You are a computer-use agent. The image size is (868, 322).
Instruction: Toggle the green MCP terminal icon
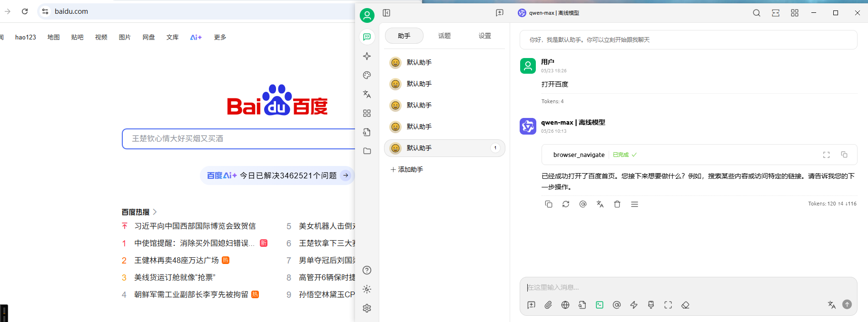click(600, 305)
